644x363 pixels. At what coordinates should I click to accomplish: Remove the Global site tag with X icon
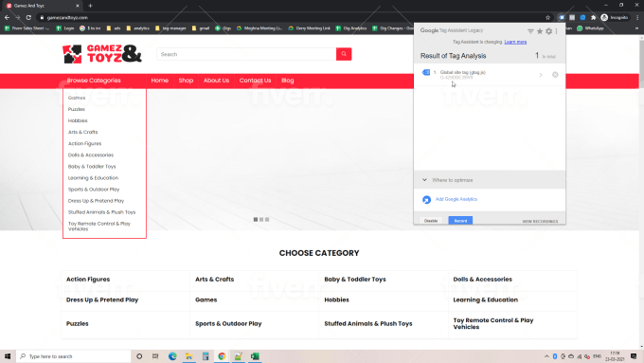tap(555, 75)
